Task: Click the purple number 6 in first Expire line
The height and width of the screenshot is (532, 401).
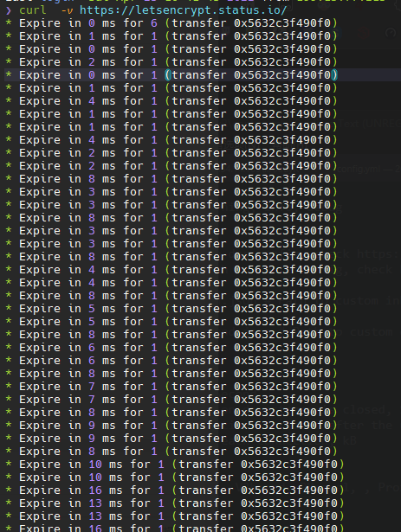Action: pos(154,23)
